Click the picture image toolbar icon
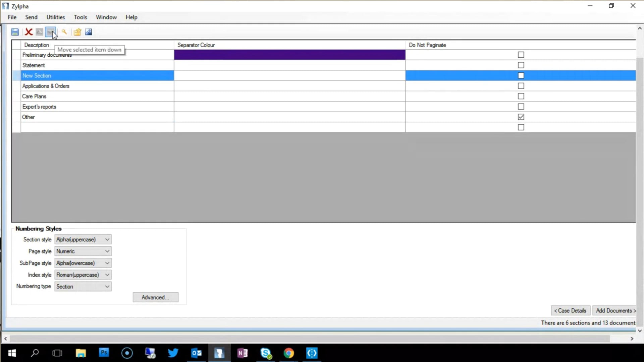The height and width of the screenshot is (362, 644). point(89,32)
